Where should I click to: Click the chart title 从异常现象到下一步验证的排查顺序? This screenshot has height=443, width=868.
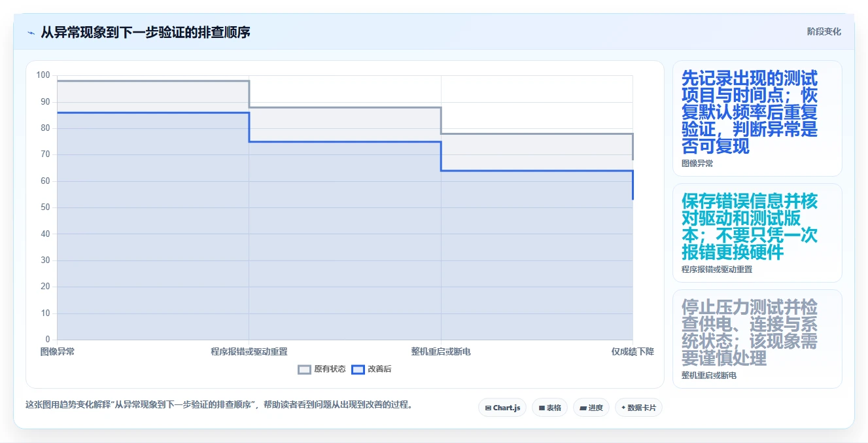pos(145,32)
